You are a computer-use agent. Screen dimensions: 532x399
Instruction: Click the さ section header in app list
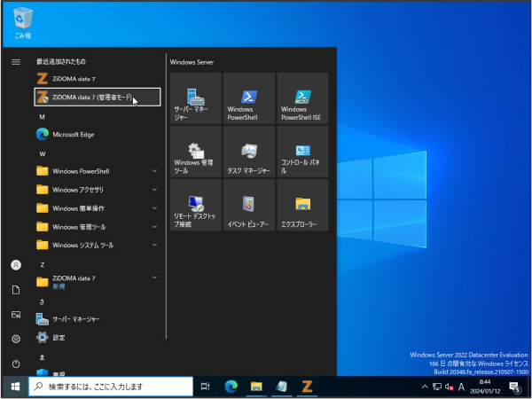coord(42,302)
